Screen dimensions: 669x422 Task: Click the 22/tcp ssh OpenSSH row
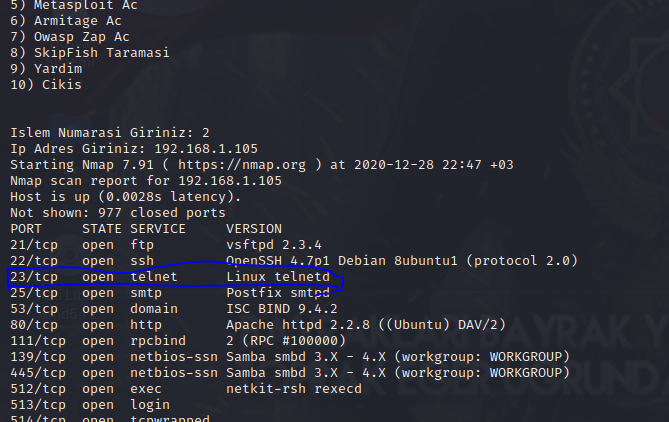[294, 261]
